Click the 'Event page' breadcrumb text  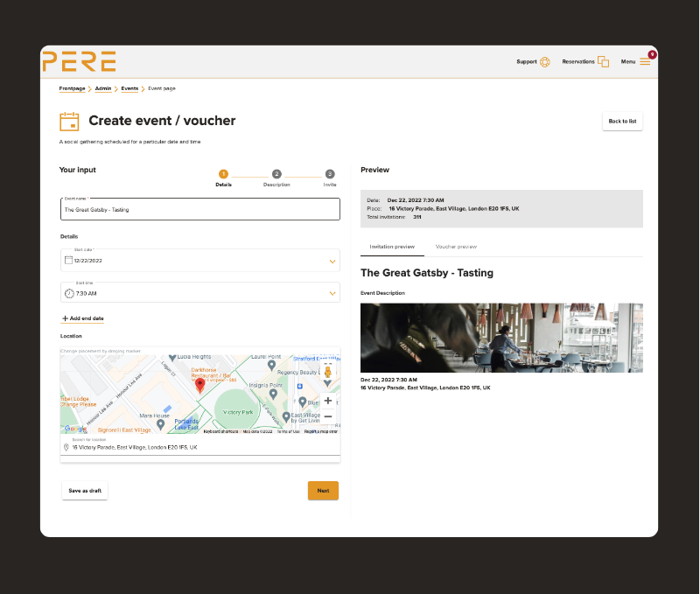[x=162, y=88]
